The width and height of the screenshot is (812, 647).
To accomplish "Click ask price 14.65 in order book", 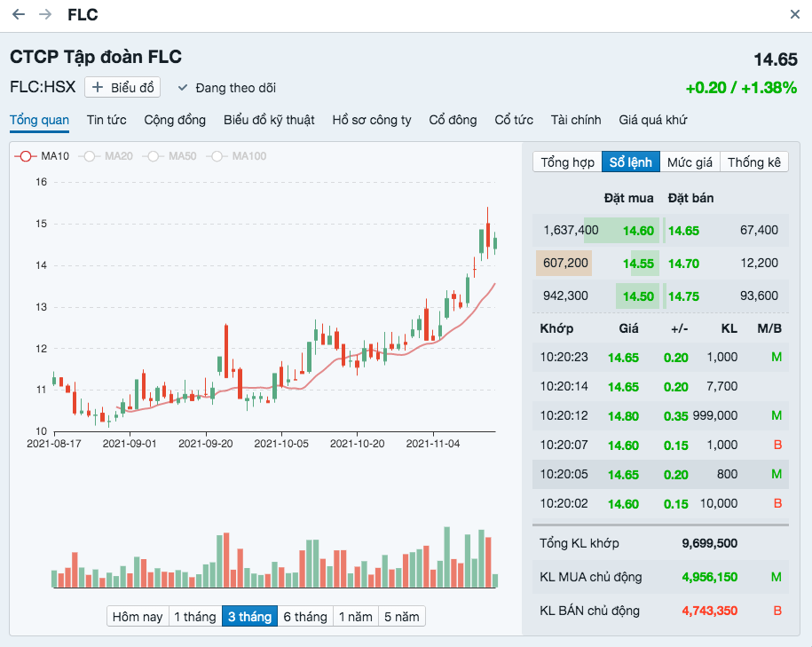I will 683,231.
